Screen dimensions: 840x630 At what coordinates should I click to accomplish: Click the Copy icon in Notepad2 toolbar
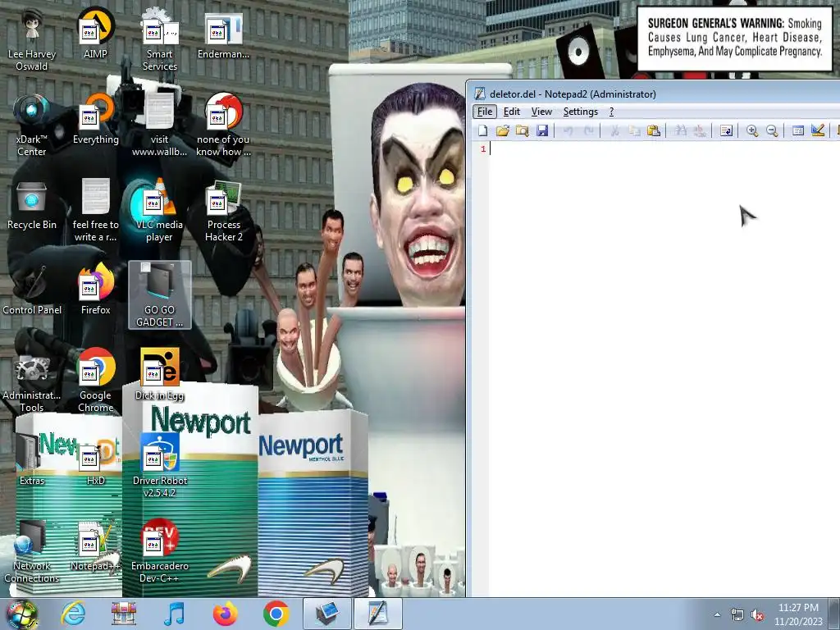pyautogui.click(x=634, y=130)
